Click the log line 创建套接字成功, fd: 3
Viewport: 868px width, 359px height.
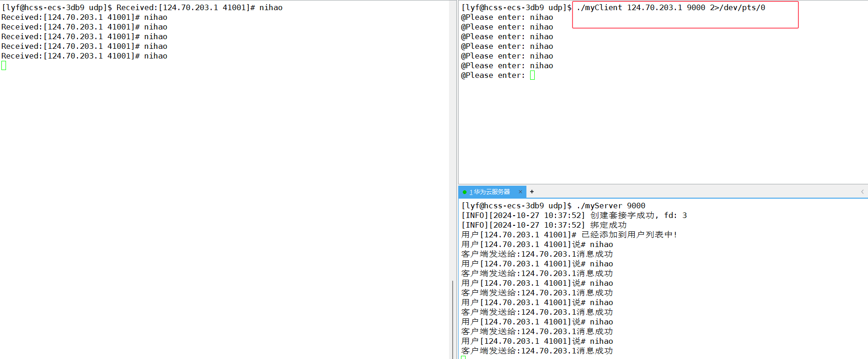[574, 215]
